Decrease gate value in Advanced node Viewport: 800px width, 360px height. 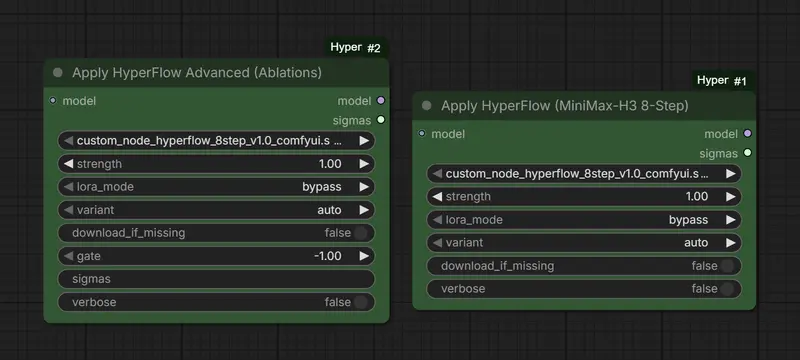(68, 256)
